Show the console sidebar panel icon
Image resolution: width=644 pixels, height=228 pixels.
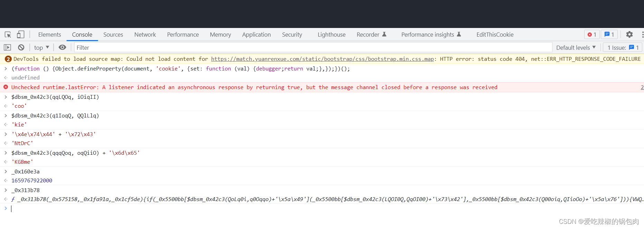[7, 47]
